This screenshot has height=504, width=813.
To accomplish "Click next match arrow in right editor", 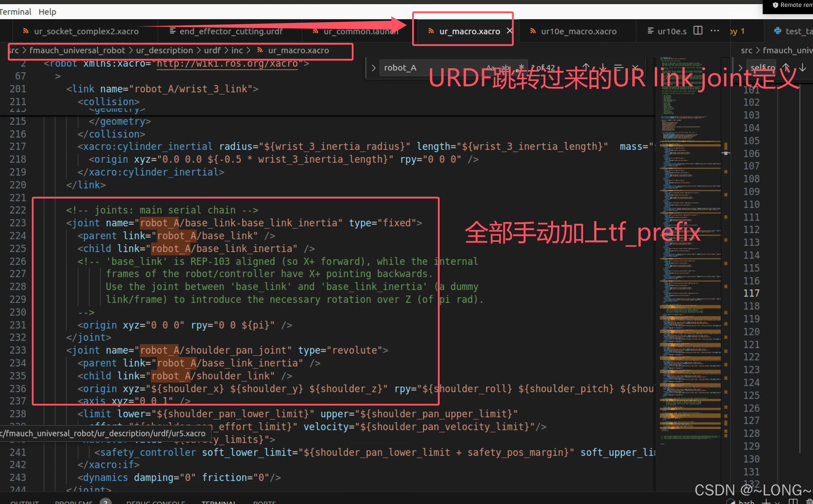I will [x=802, y=67].
